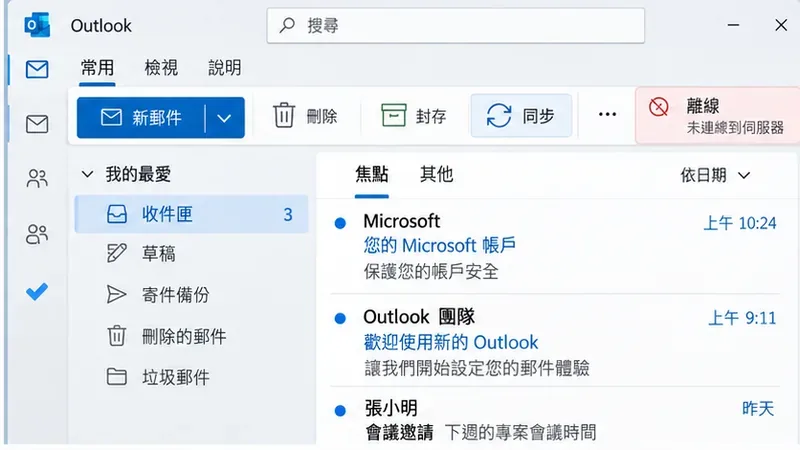Switch to the 其他 other tab

(x=437, y=174)
